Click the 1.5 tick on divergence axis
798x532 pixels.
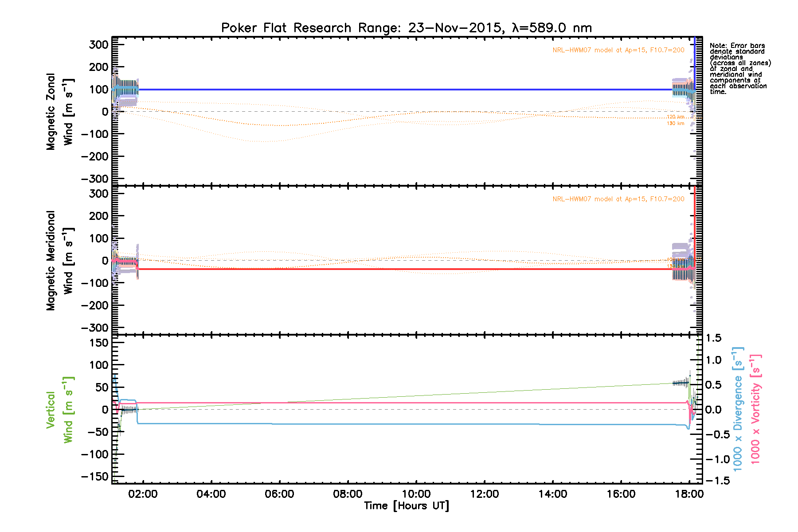pos(713,338)
